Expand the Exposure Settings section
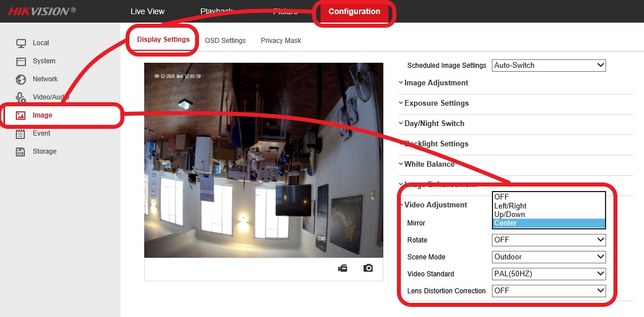The image size is (644, 317). 436,103
